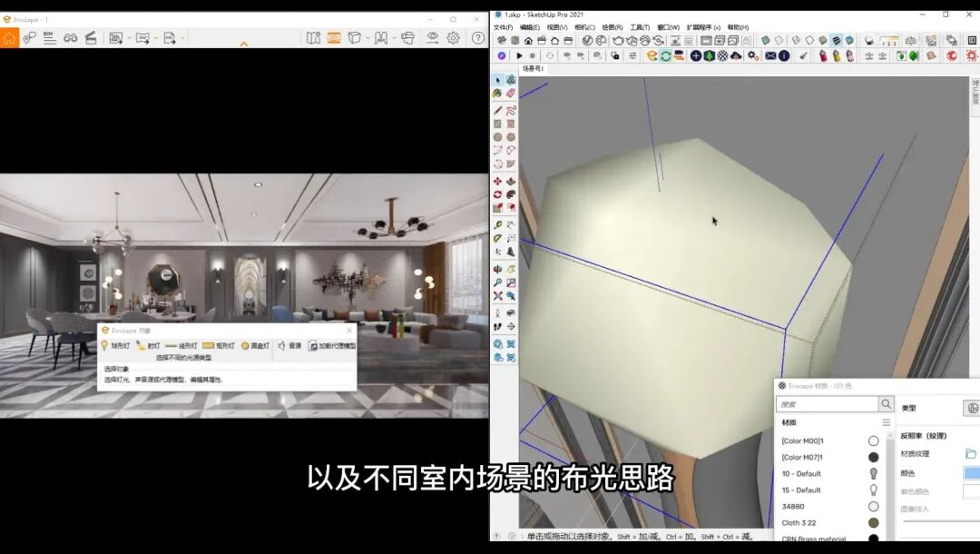Click the material 搜索 search field

point(826,404)
